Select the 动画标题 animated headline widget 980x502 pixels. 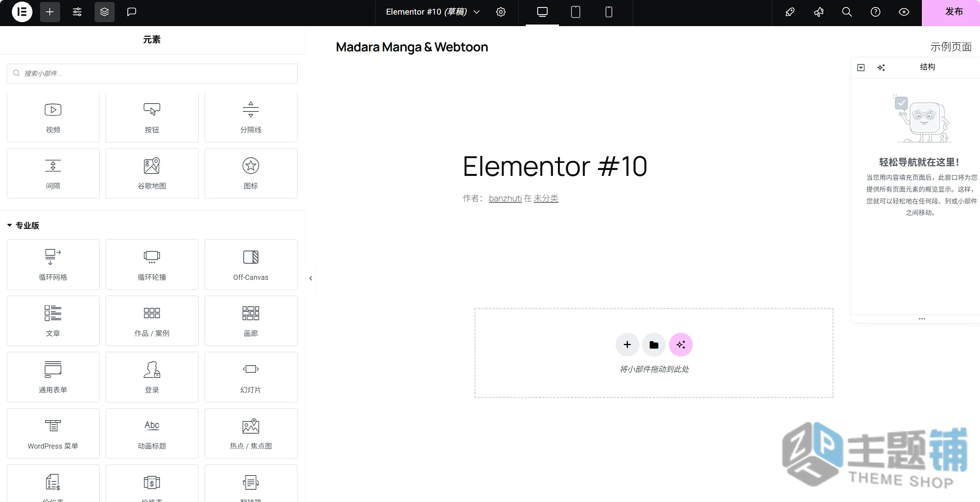[x=152, y=433]
